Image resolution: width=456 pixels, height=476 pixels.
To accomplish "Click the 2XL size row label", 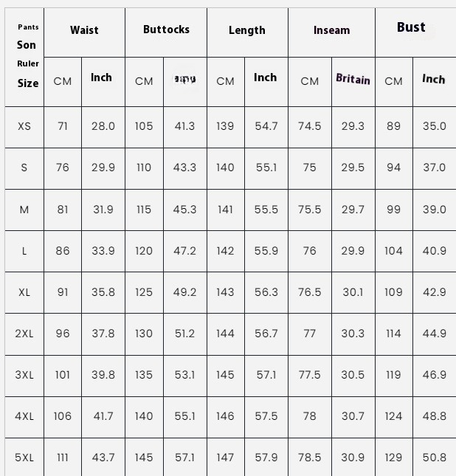I will (24, 334).
